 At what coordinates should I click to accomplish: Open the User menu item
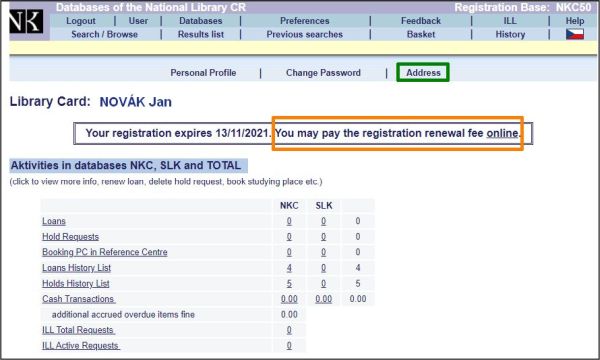138,21
